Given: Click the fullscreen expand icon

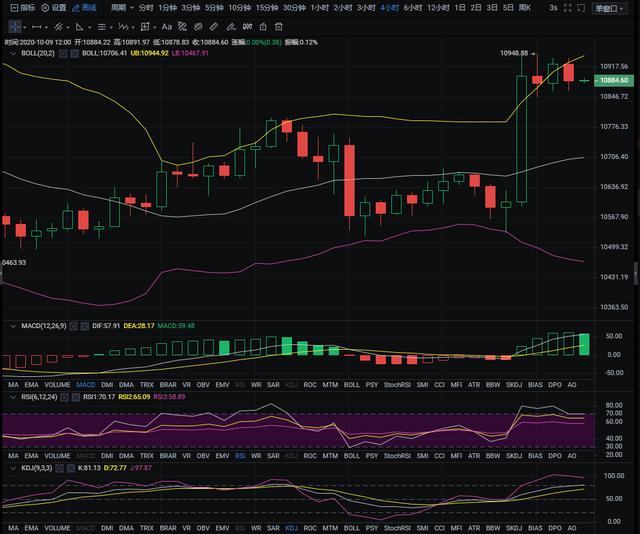Looking at the screenshot, I should [568, 8].
